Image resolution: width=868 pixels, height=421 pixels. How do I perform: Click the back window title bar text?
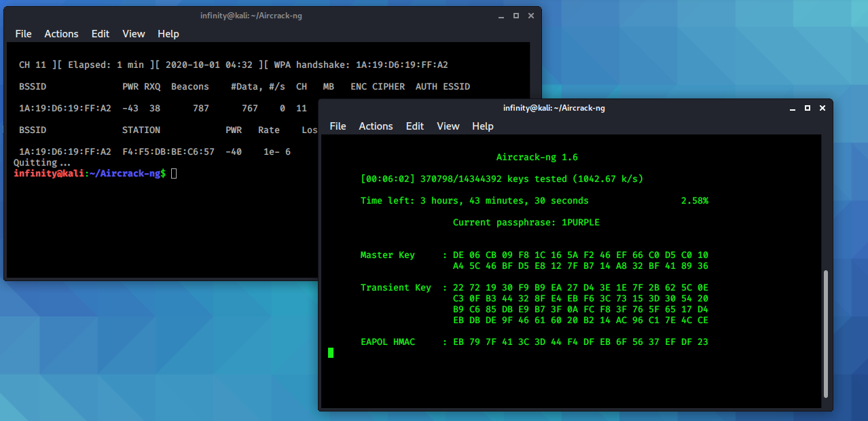point(251,16)
